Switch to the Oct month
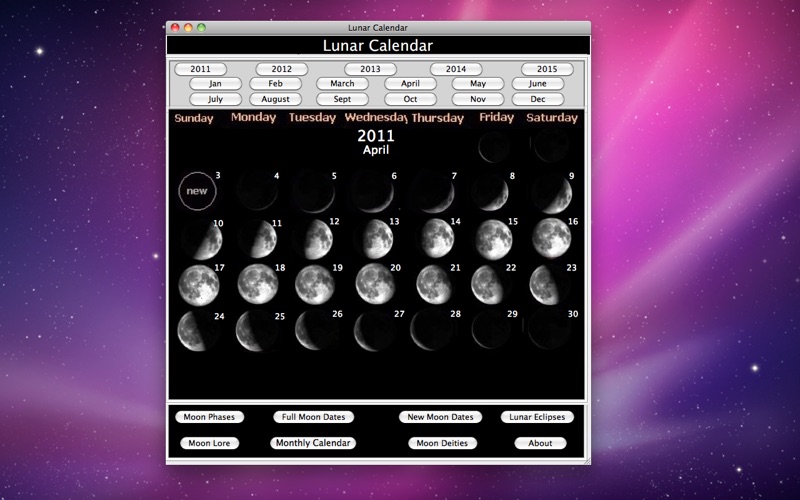The width and height of the screenshot is (800, 500). [x=410, y=99]
